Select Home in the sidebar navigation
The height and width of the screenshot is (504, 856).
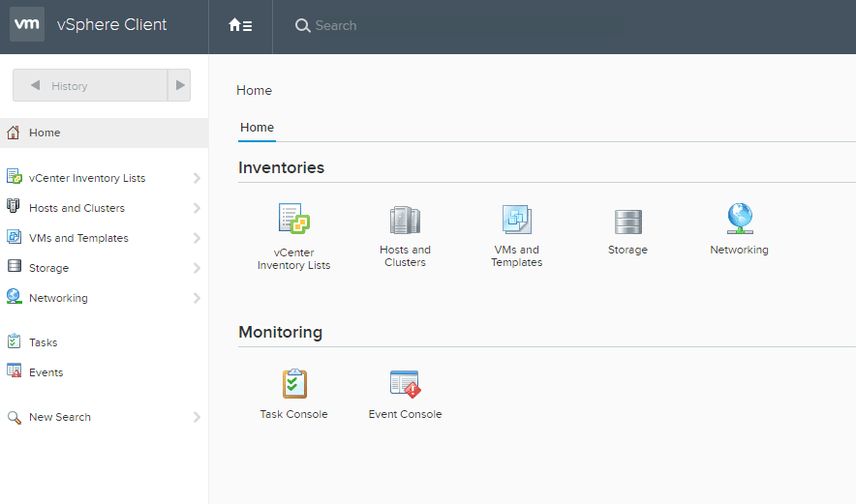point(104,133)
